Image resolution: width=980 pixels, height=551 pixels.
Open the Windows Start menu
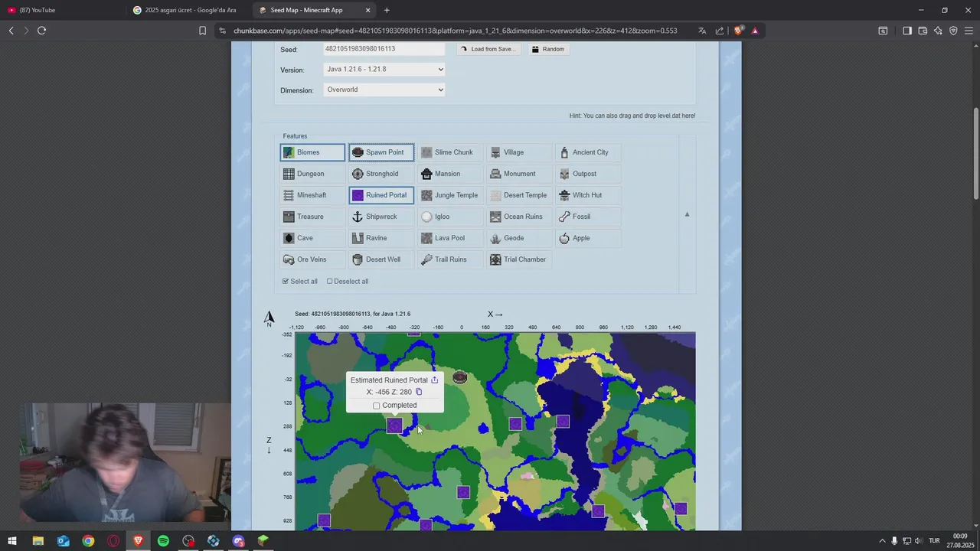click(x=12, y=541)
